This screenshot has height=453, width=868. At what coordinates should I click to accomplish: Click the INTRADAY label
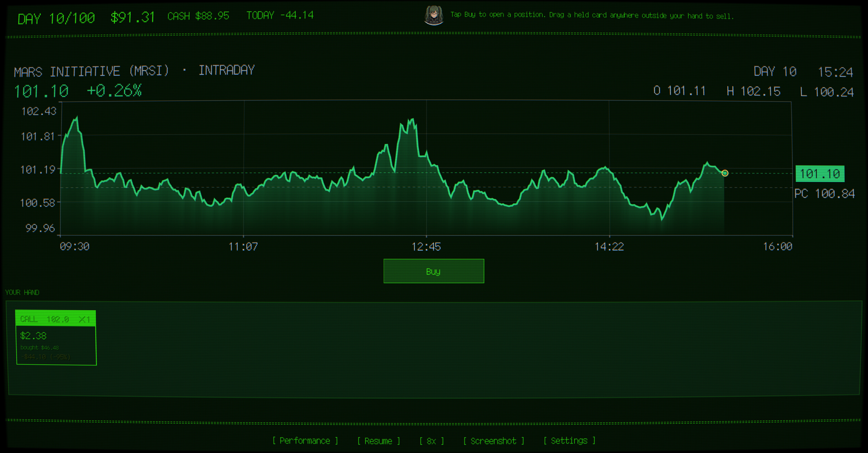point(226,70)
